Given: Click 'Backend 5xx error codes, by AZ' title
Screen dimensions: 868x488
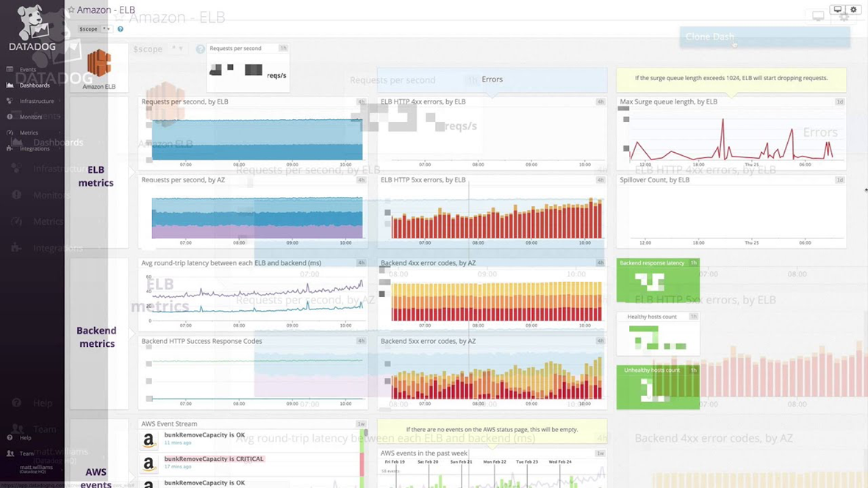Looking at the screenshot, I should point(428,341).
